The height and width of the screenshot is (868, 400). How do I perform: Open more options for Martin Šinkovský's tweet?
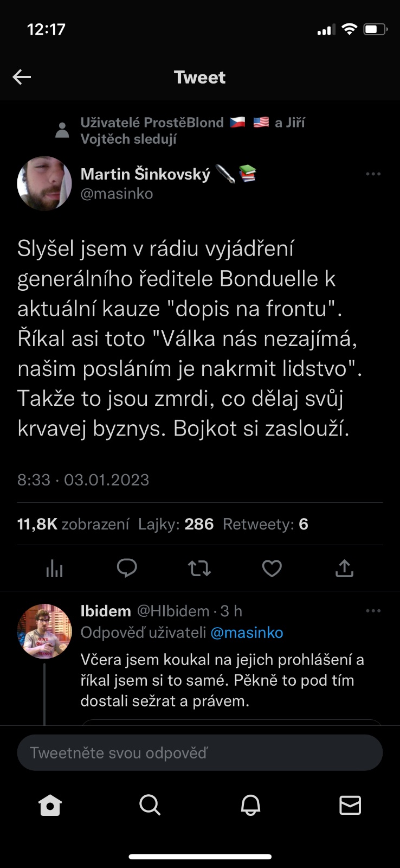click(x=373, y=174)
